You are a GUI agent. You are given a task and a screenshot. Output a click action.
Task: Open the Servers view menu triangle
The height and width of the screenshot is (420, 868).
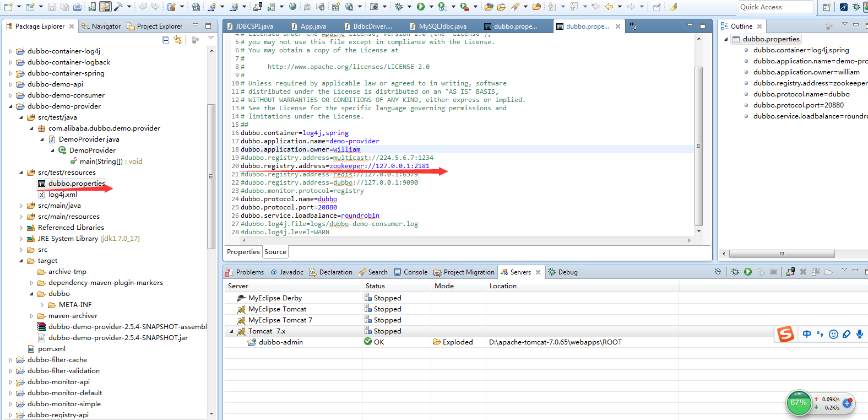coord(844,270)
